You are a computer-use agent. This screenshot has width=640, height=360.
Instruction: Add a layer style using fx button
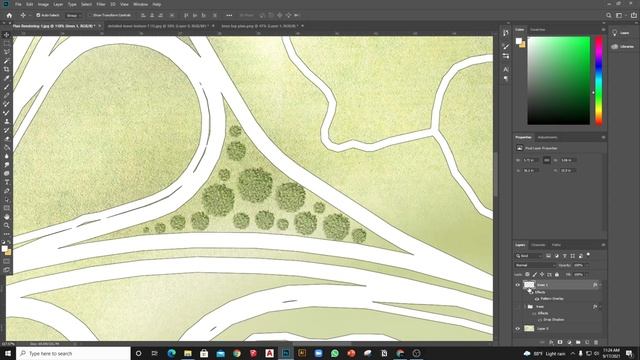551,342
